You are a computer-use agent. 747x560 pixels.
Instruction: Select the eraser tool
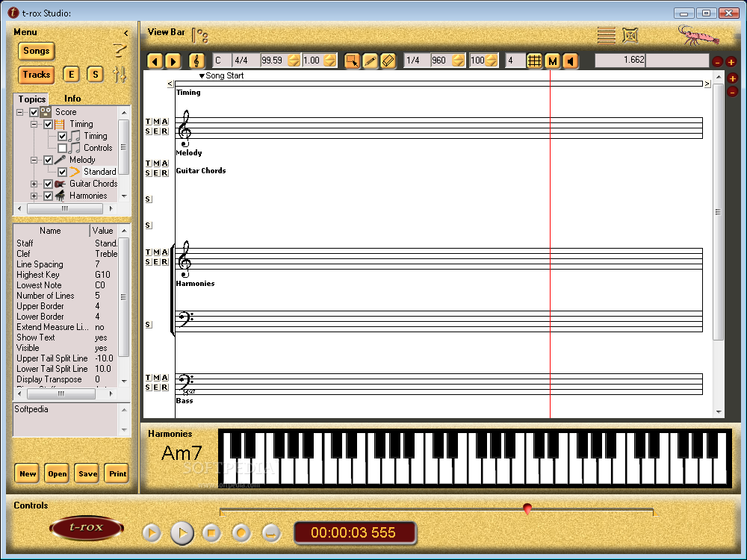tap(388, 60)
